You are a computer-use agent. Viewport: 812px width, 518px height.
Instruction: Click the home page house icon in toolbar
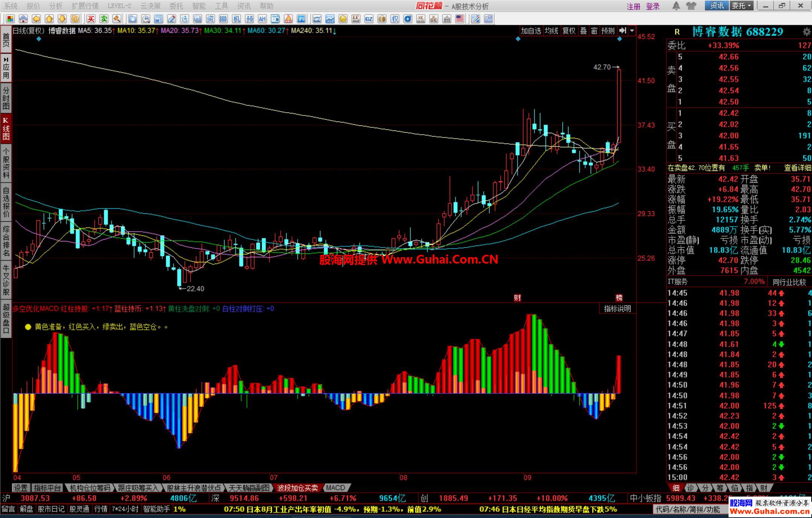[23, 19]
